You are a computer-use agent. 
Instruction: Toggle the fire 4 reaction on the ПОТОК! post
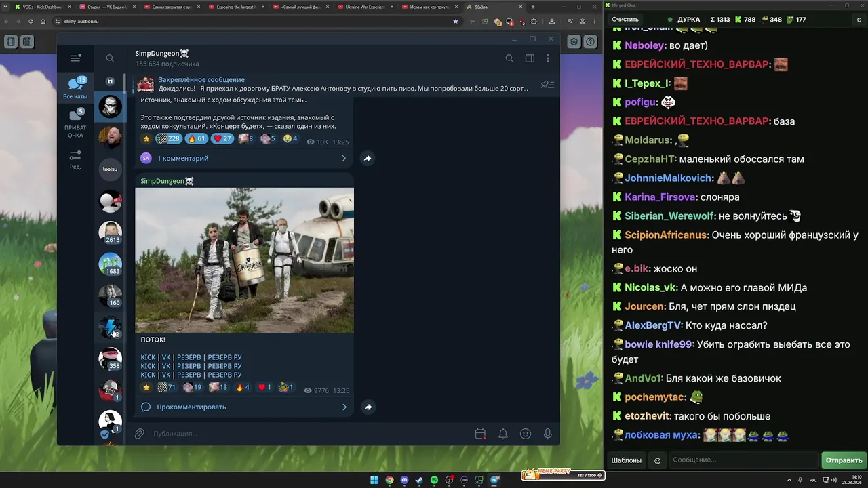(x=242, y=388)
